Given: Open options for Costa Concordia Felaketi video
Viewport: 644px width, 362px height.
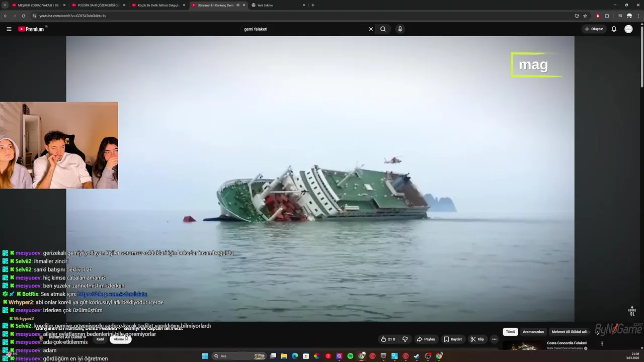Looking at the screenshot, I should [602, 344].
